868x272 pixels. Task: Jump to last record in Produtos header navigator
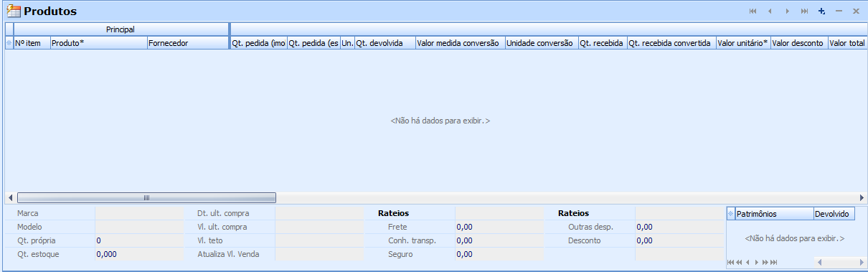pos(805,11)
